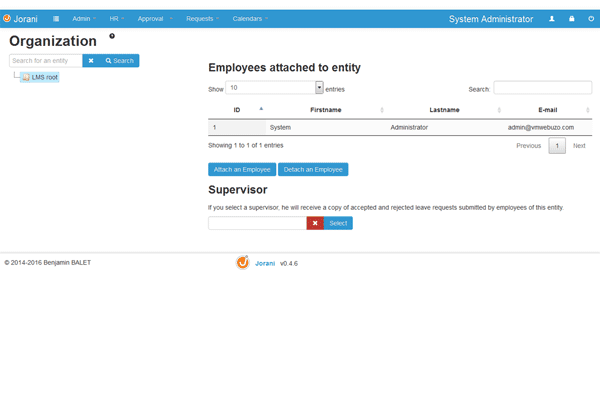
Task: Clear the selected supervisor with red X
Action: coord(315,223)
